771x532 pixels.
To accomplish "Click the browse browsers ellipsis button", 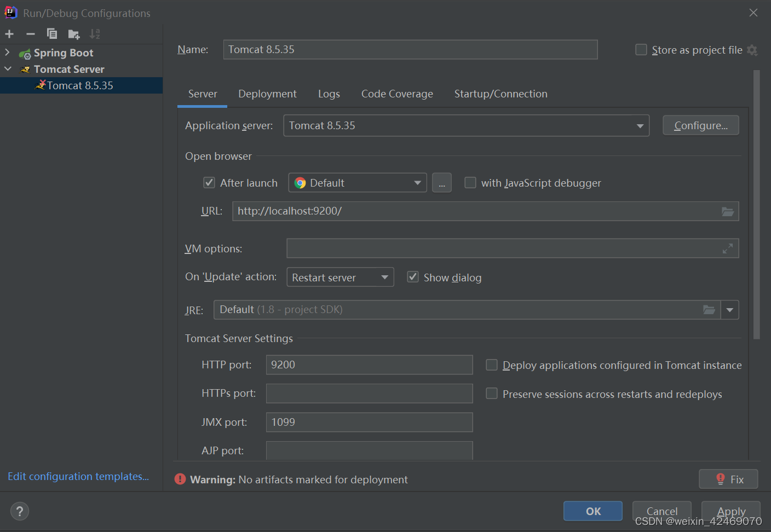I will 442,183.
